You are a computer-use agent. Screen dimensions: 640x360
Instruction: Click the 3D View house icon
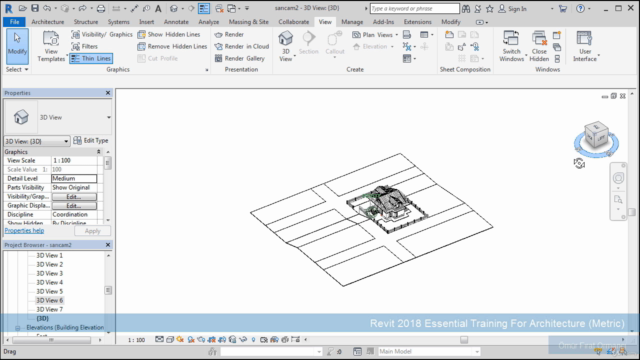(x=286, y=39)
